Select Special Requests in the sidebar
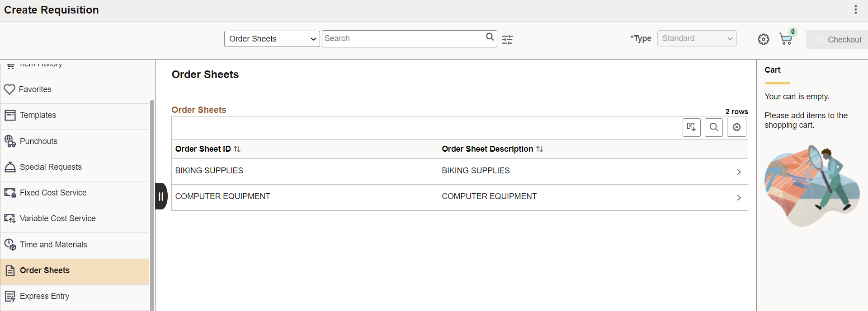The height and width of the screenshot is (311, 868). pos(75,167)
